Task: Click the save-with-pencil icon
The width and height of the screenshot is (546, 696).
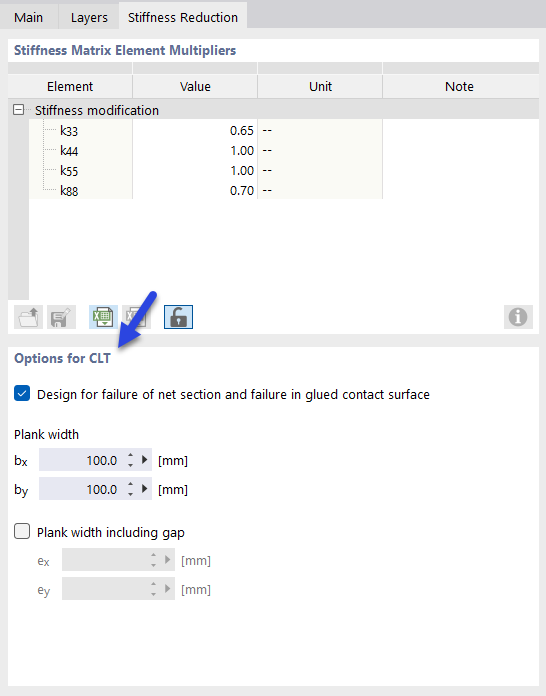Action: [x=61, y=317]
